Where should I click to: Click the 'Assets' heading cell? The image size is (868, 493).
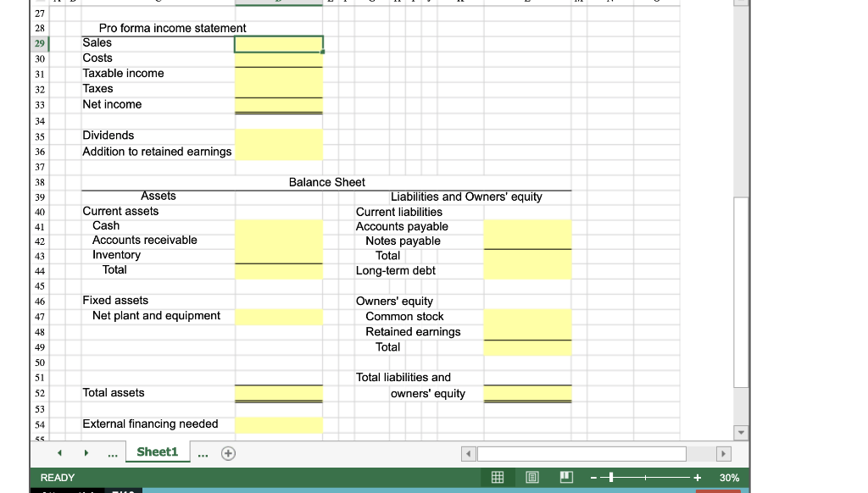coord(159,196)
